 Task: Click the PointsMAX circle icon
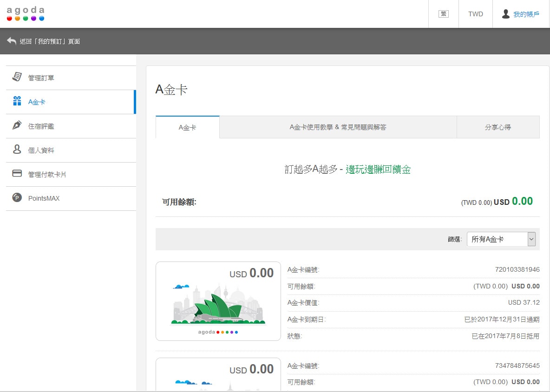pos(17,198)
